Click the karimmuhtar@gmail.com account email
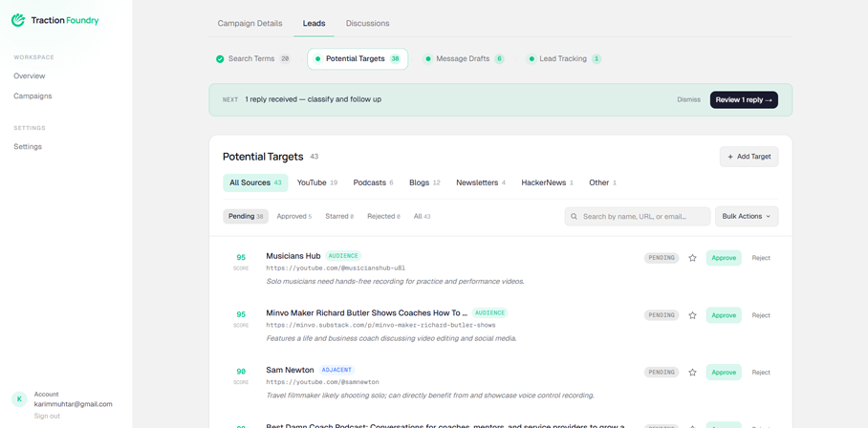 pos(73,404)
